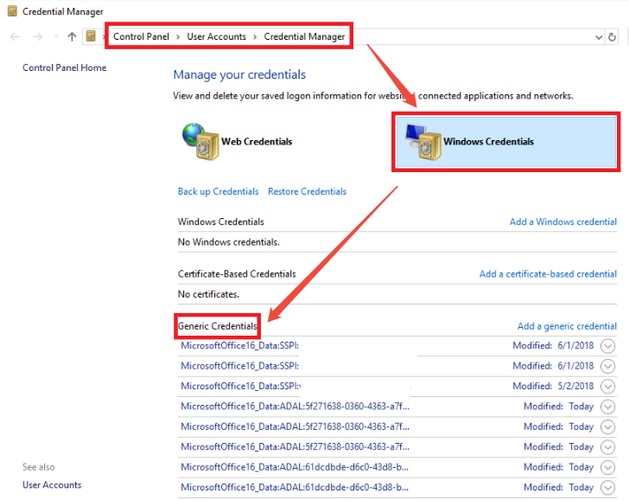Click the address bar vault icon
Viewport: 629px width, 500px height.
point(91,37)
